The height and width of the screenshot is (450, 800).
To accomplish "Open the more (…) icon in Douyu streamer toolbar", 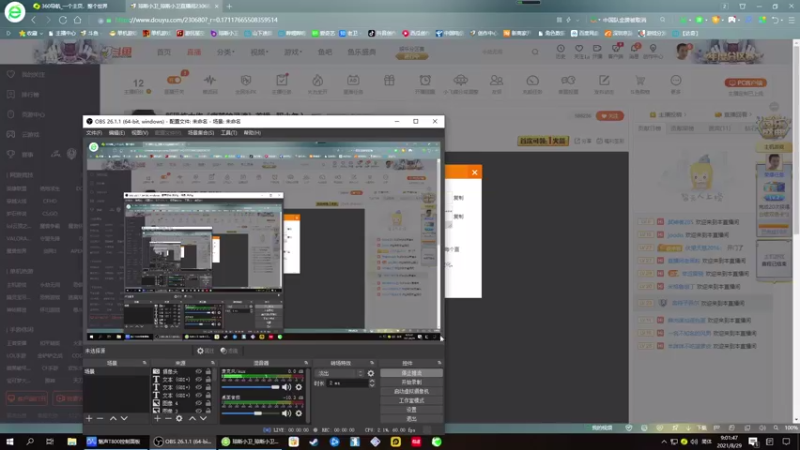I will [x=676, y=80].
